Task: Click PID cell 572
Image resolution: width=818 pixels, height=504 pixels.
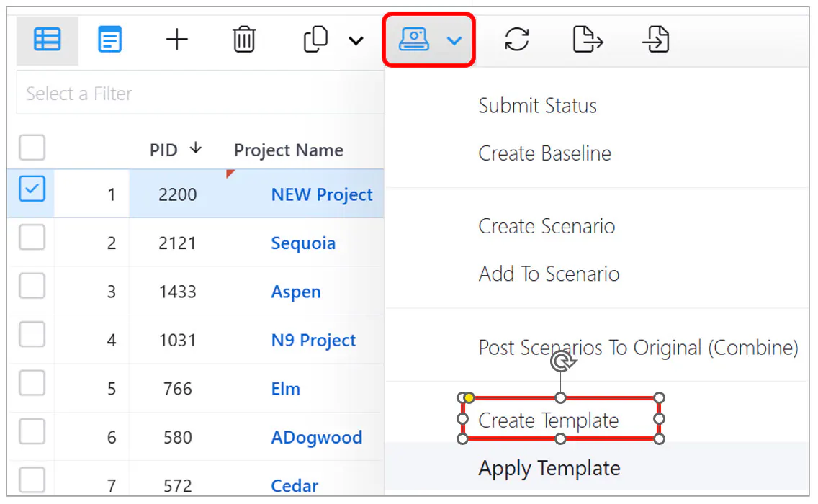Action: click(x=177, y=486)
